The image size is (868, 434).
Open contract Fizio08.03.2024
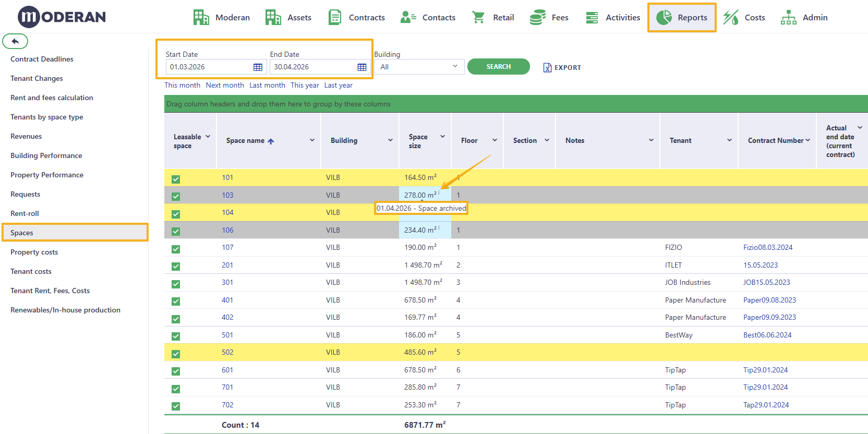coord(768,247)
